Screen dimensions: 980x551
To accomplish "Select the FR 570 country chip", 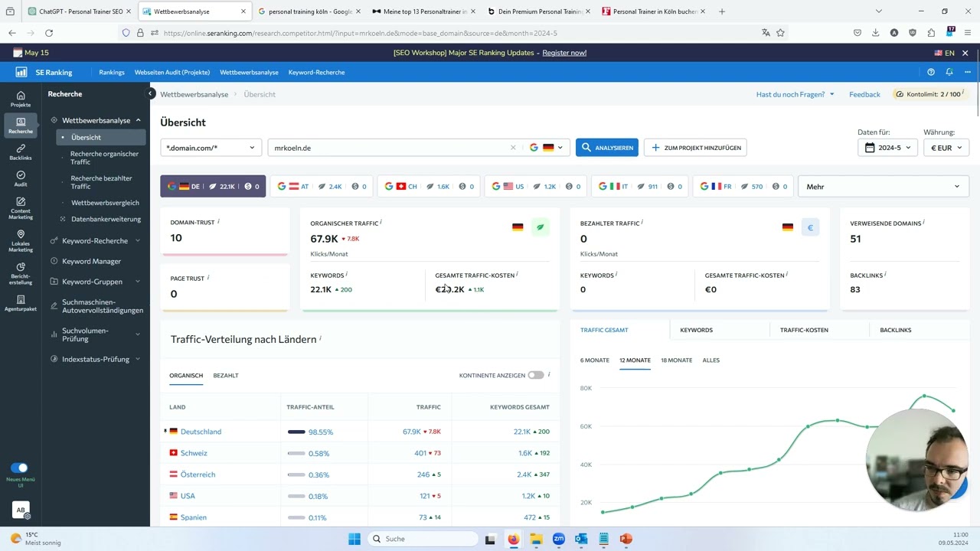I will coord(743,187).
